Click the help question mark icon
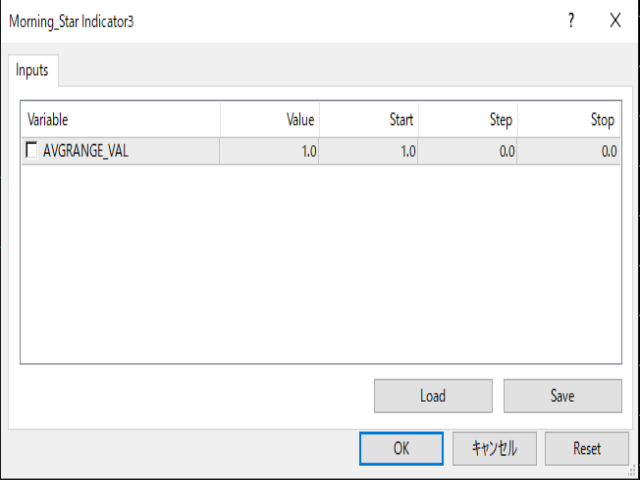Screen dimensions: 640x480 coord(571,20)
